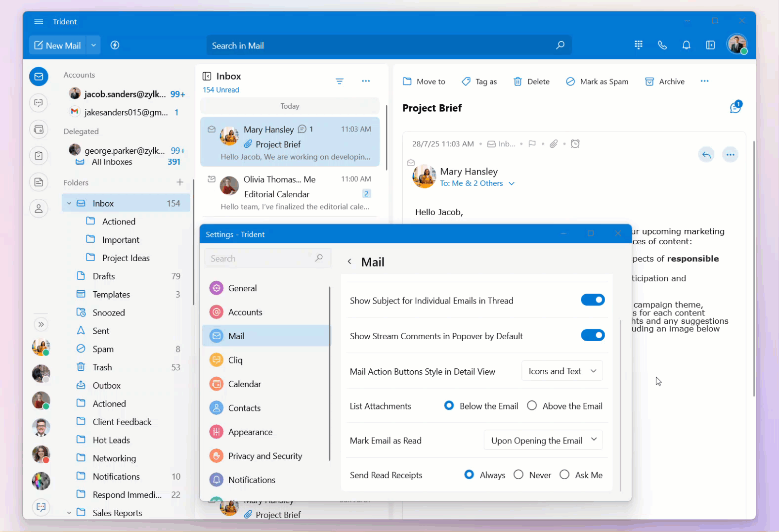Click the filter icon in Inbox header
779x532 pixels.
(340, 81)
